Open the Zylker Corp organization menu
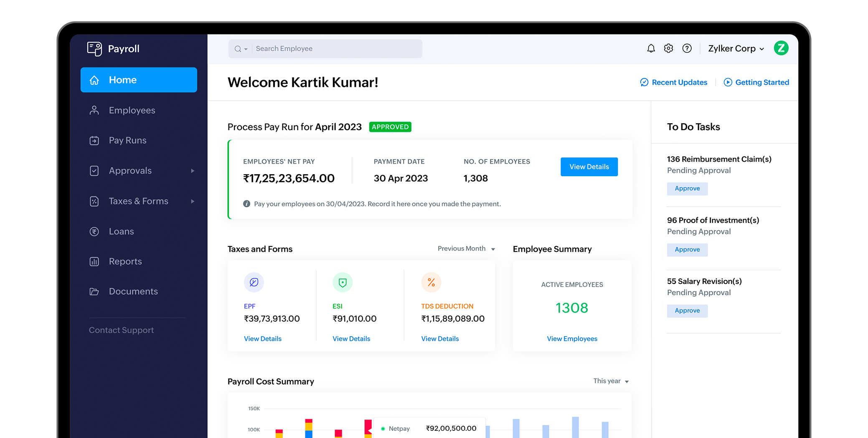 click(735, 48)
